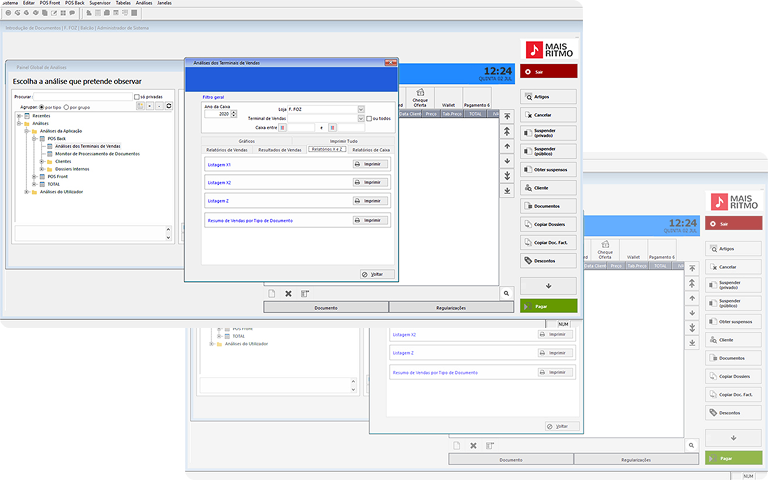Open calendar picker for first Caixa entre date
The width and height of the screenshot is (768, 480).
(x=282, y=128)
